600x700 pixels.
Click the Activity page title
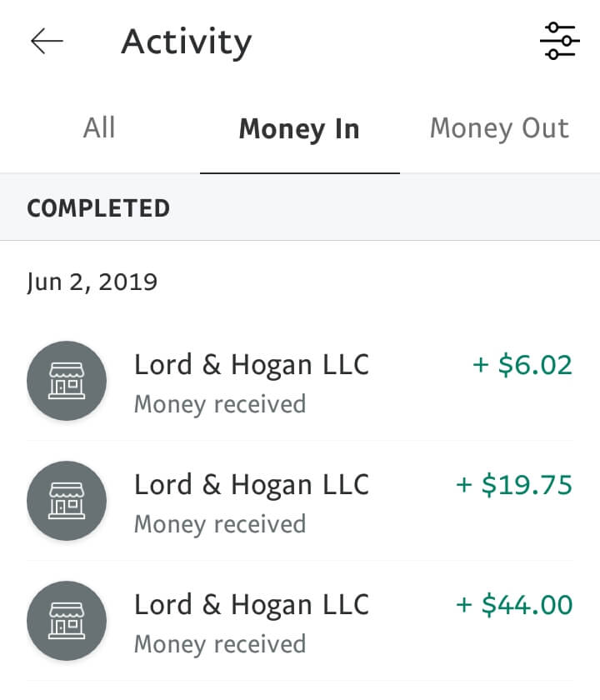coord(187,42)
